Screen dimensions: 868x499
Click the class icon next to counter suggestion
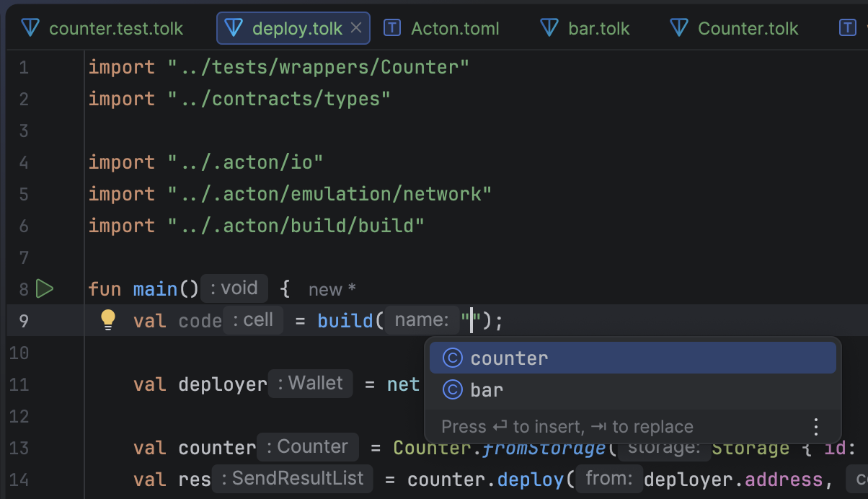[x=452, y=358]
